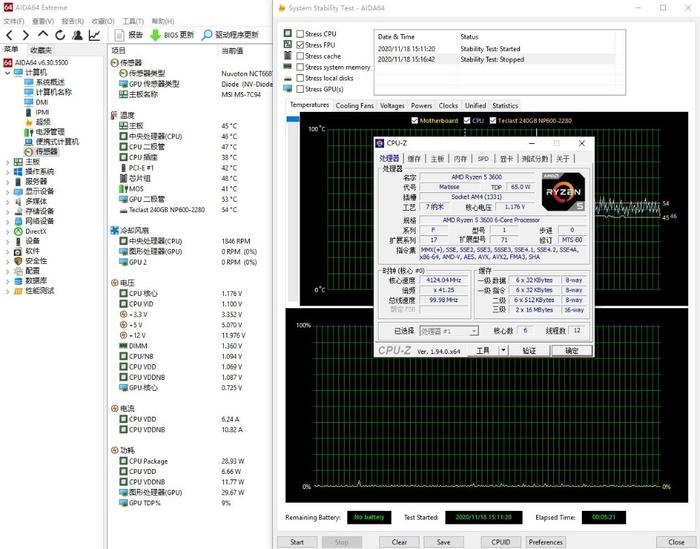The height and width of the screenshot is (549, 700).
Task: Expand the 操作系统 tree node
Action: (7, 172)
